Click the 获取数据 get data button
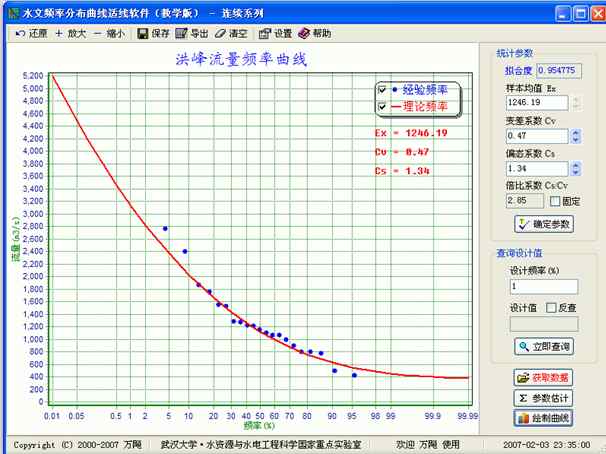Image resolution: width=606 pixels, height=454 pixels. click(543, 378)
